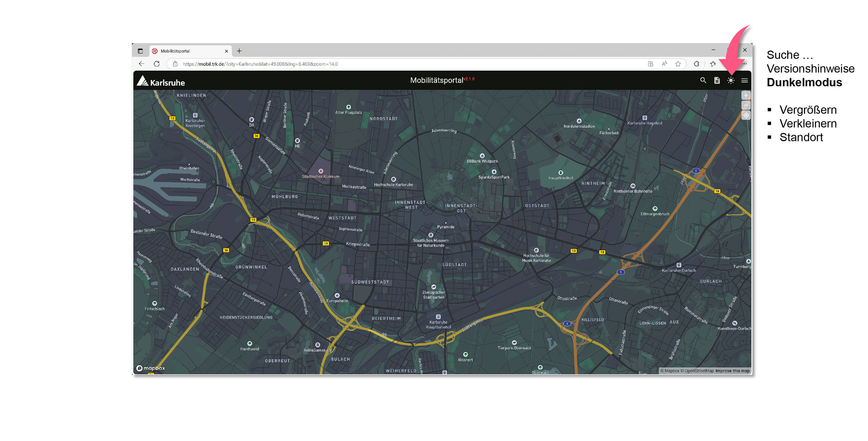
Task: Click the Karlsruhe Hauptbahnhof station marker
Action: 438,317
